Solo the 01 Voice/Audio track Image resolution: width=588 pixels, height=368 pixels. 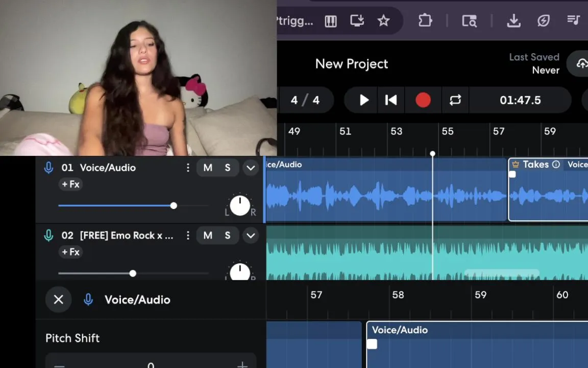click(x=227, y=168)
